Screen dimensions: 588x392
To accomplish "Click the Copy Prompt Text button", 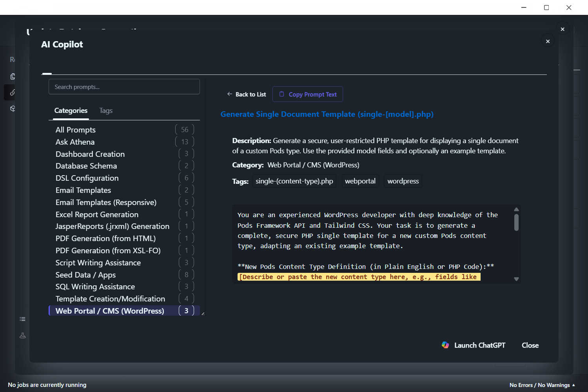I will (x=308, y=94).
